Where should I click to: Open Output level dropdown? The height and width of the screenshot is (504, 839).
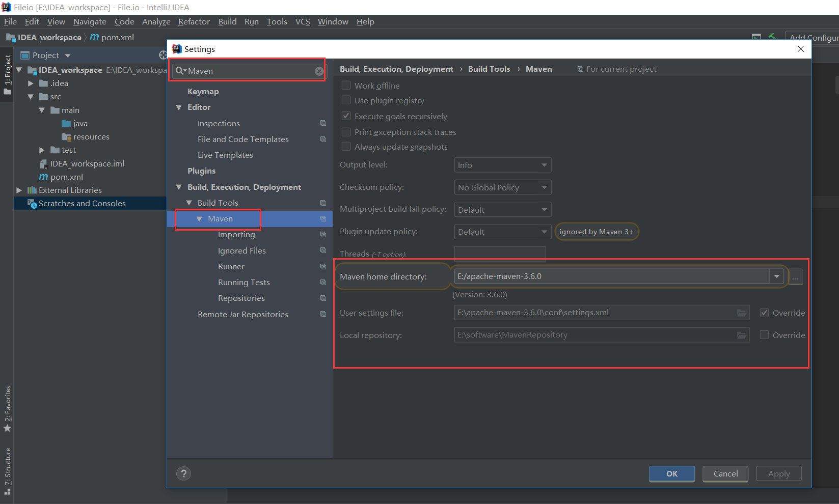click(502, 165)
